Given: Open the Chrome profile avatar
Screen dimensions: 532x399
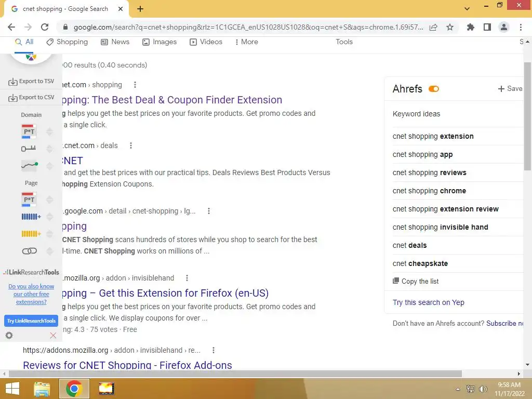Looking at the screenshot, I should click(504, 27).
